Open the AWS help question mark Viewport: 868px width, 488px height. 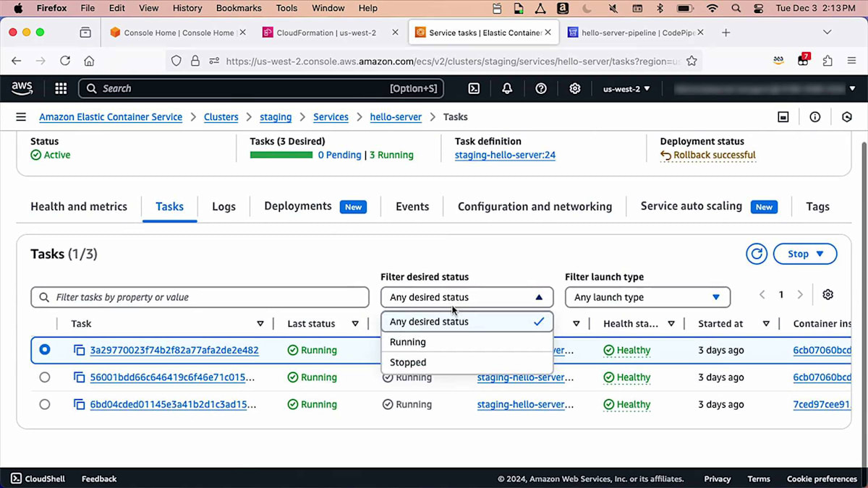point(541,88)
